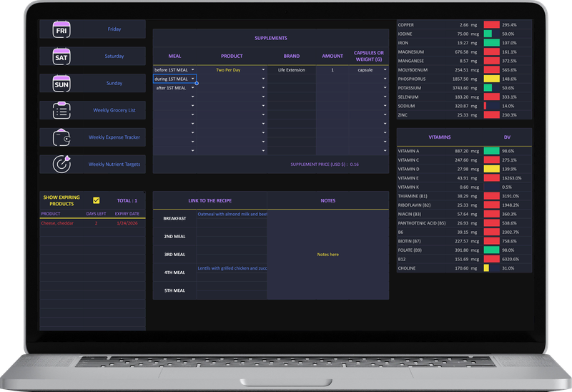
Task: Click the RIBOFLAVIN (B2) row label
Action: click(414, 205)
